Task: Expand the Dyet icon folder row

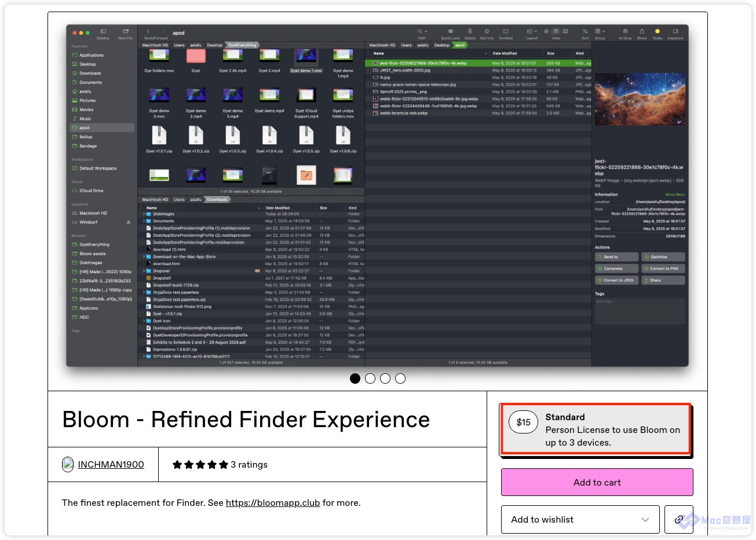Action: point(144,321)
